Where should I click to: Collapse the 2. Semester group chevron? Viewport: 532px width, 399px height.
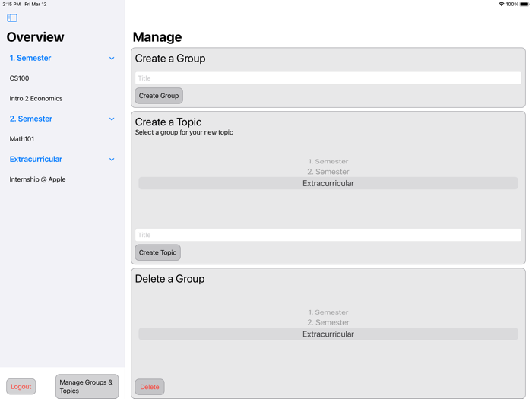click(x=112, y=119)
